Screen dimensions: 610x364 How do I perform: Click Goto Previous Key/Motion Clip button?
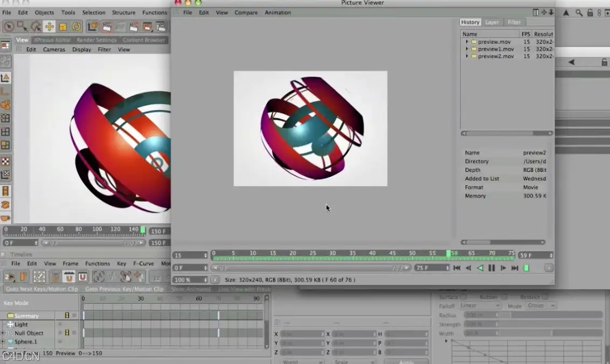[124, 289]
